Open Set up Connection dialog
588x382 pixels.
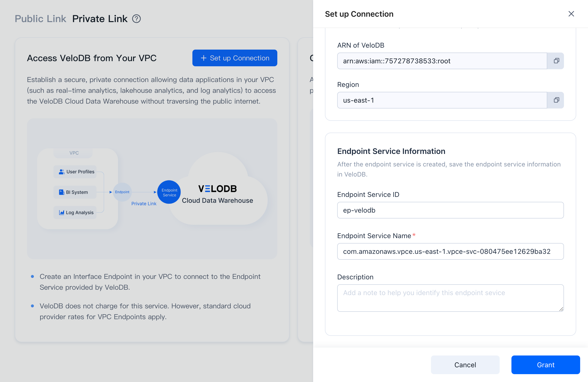point(234,58)
